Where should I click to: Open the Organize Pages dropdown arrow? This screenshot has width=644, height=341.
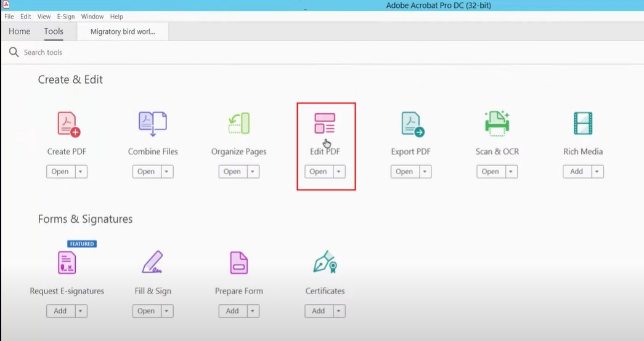tap(253, 172)
